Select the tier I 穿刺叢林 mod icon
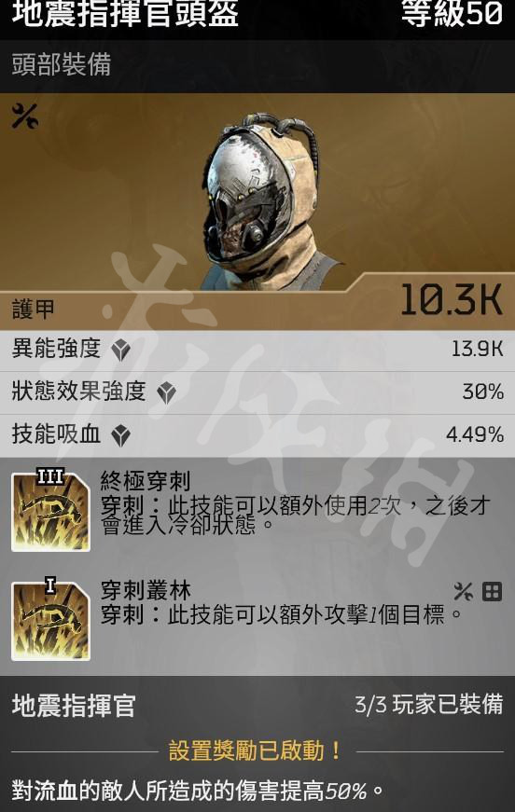Viewport: 515px width, 812px height. click(50, 620)
